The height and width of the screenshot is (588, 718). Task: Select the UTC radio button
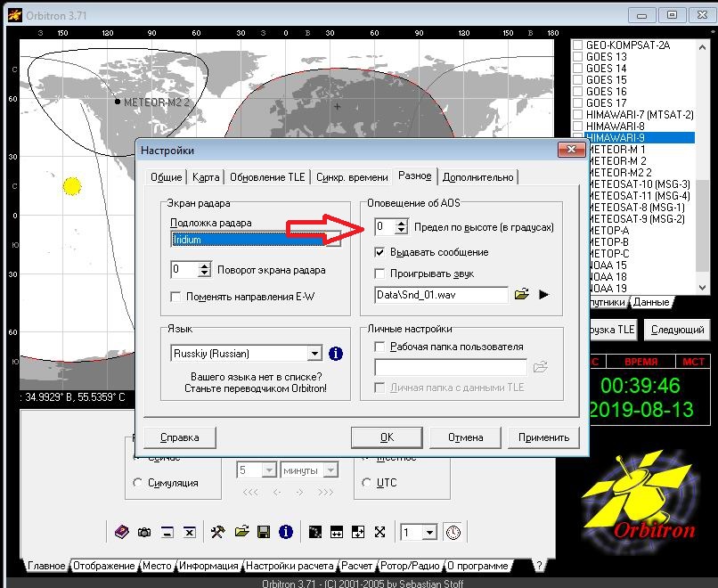(366, 483)
